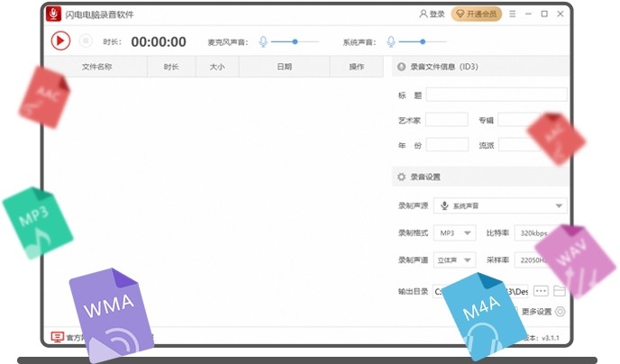
Task: Click the 更多设置 text label
Action: [536, 312]
